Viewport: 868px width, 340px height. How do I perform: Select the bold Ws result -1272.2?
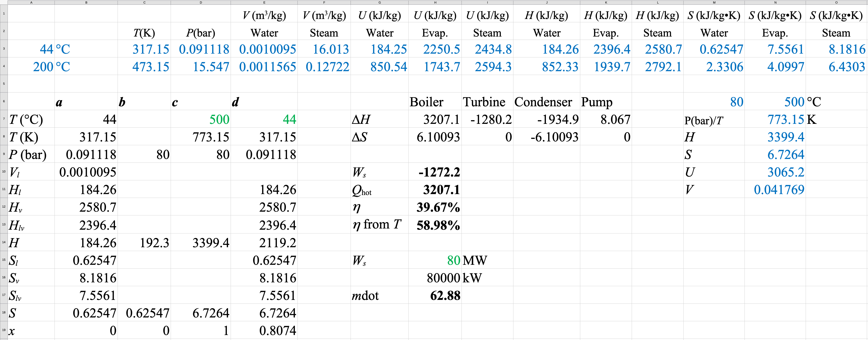pyautogui.click(x=439, y=172)
